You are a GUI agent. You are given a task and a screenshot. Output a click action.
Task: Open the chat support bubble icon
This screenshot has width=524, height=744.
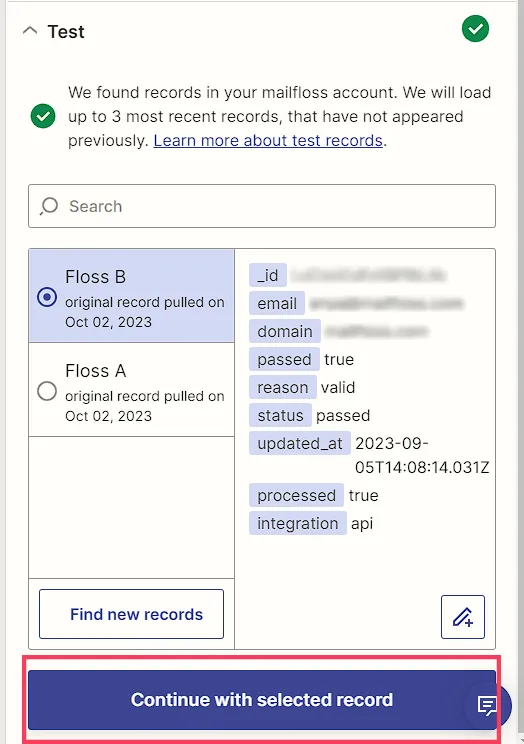(487, 706)
